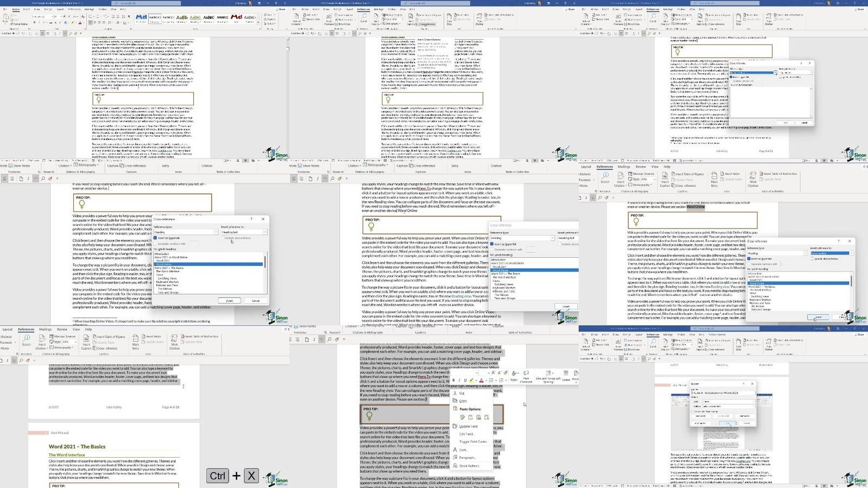Toggle Insert as hyperlink in middle-right dialog
The height and width of the screenshot is (488, 868).
pos(749,258)
